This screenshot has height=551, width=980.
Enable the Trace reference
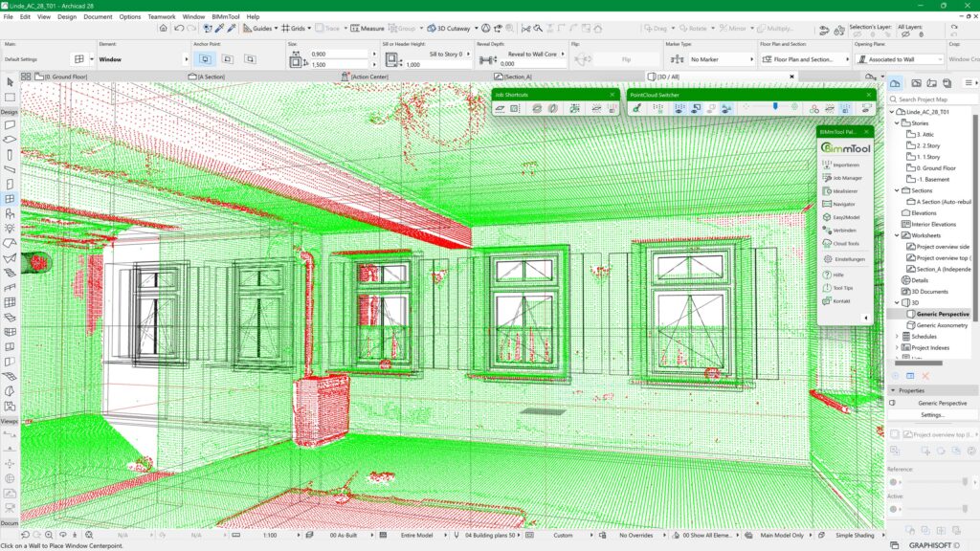325,28
